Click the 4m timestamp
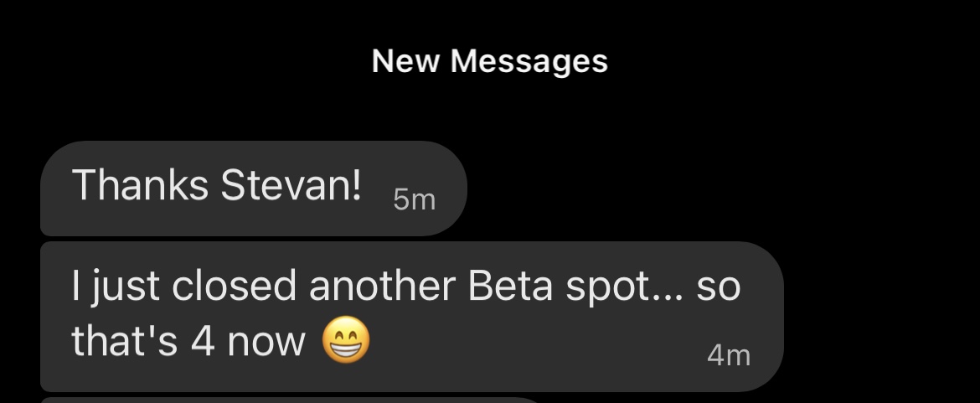The image size is (980, 403). 728,355
